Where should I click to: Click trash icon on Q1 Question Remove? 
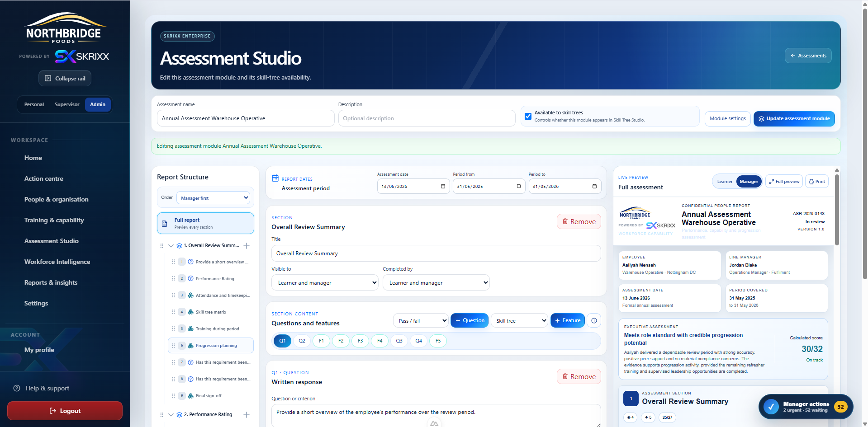point(565,376)
